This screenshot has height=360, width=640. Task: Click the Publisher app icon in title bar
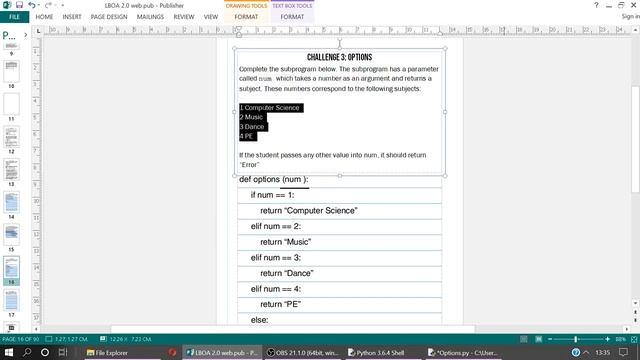(x=7, y=5)
